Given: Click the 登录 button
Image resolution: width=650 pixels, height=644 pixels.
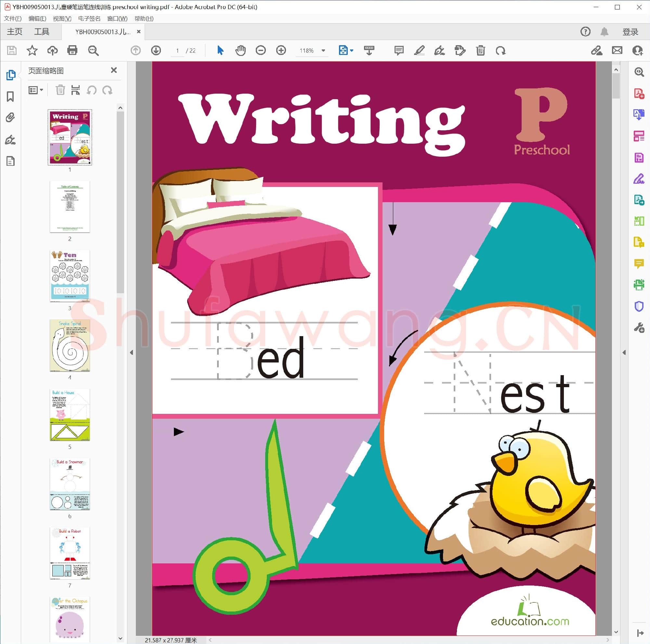Looking at the screenshot, I should tap(630, 31).
